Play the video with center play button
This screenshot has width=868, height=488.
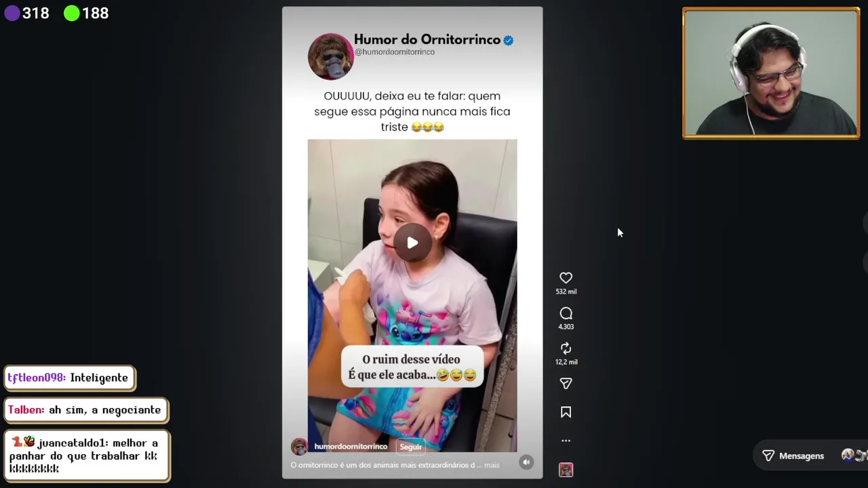tap(412, 243)
